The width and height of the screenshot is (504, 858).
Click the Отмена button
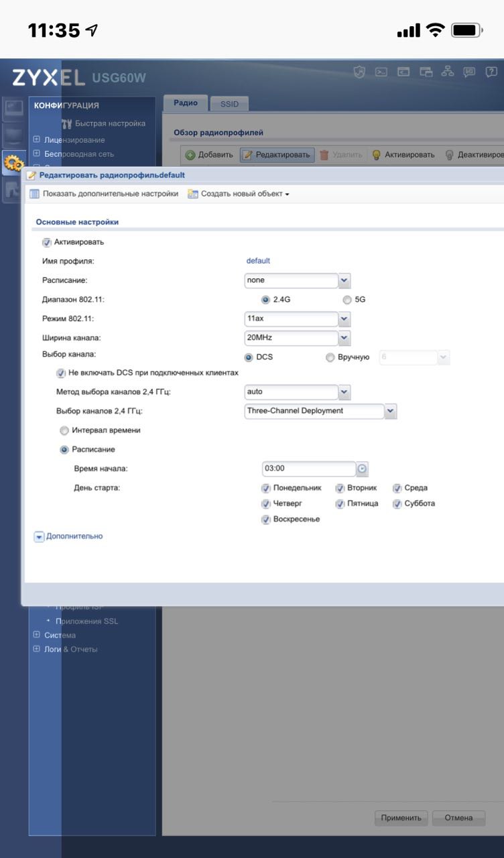(x=458, y=817)
